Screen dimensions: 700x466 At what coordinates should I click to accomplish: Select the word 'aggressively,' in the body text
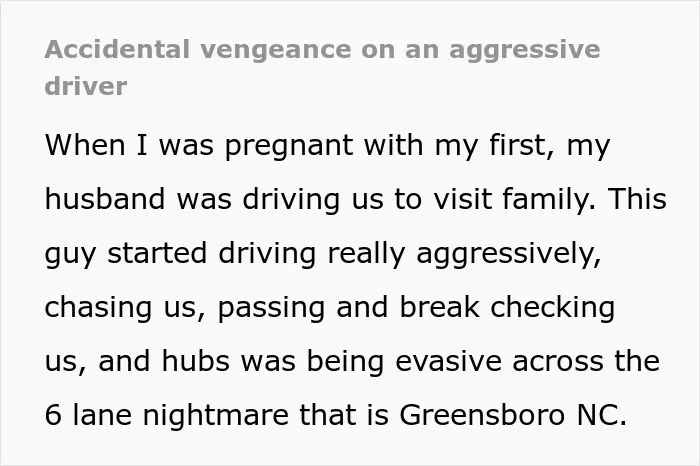pos(508,255)
